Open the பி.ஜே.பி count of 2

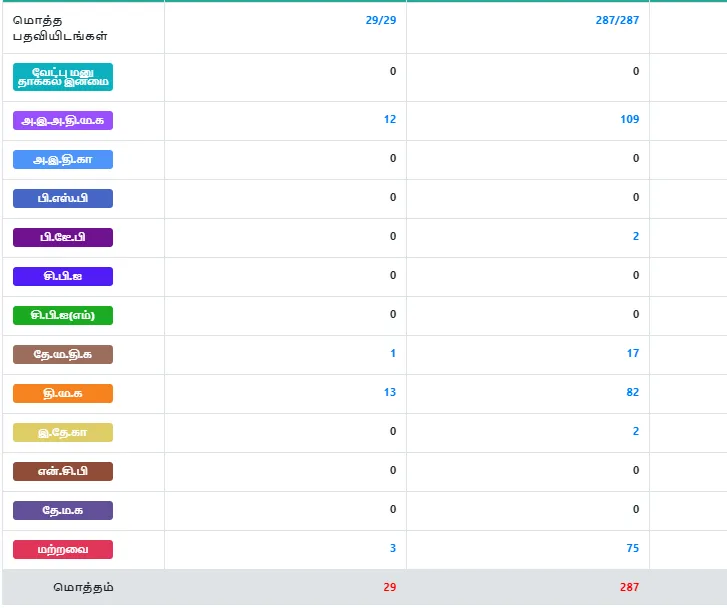click(636, 236)
